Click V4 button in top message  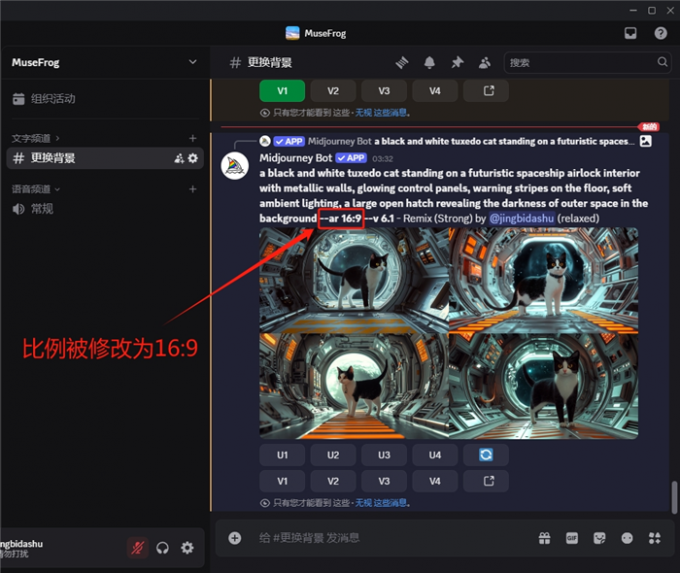(x=435, y=91)
